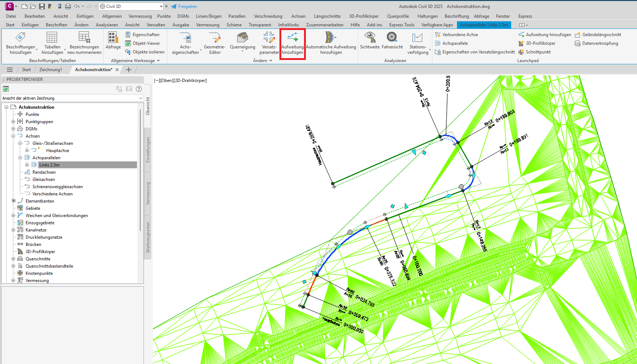Click Aufweitung hinzufügen in the Launchpad panel
Screen dimensions: 637x364
click(544, 35)
